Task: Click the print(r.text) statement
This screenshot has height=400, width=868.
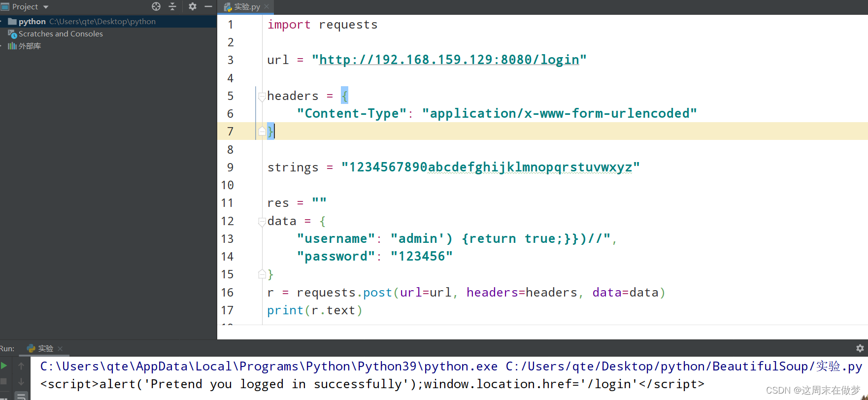Action: pos(315,310)
